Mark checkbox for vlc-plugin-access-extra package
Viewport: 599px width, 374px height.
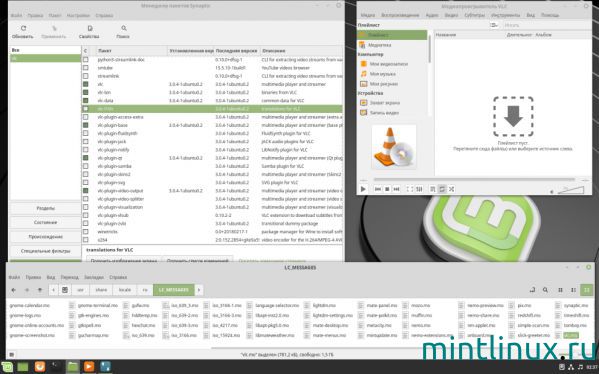(x=86, y=117)
